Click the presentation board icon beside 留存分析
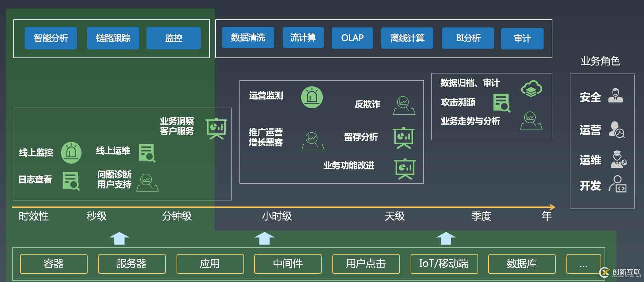Image resolution: width=644 pixels, height=282 pixels. click(x=404, y=138)
